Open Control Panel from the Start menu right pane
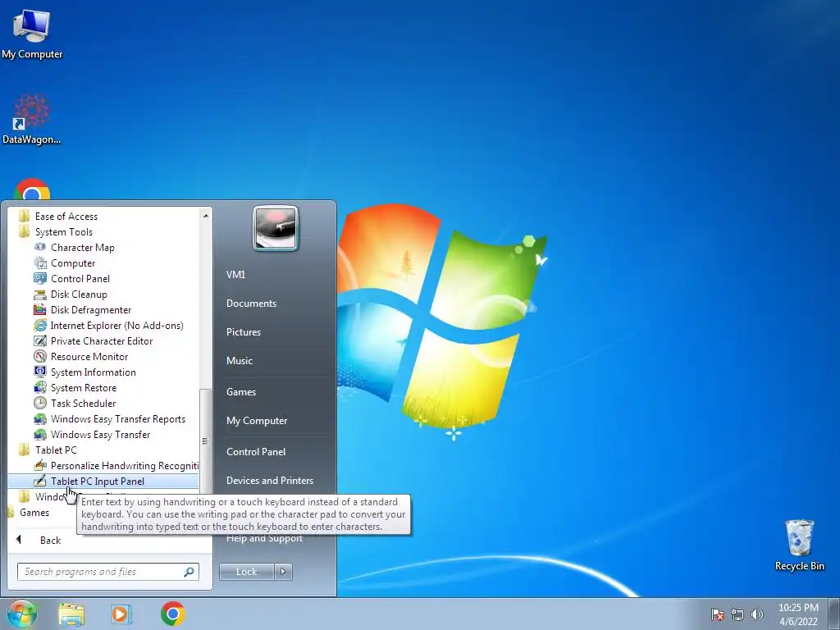The image size is (840, 630). (256, 452)
